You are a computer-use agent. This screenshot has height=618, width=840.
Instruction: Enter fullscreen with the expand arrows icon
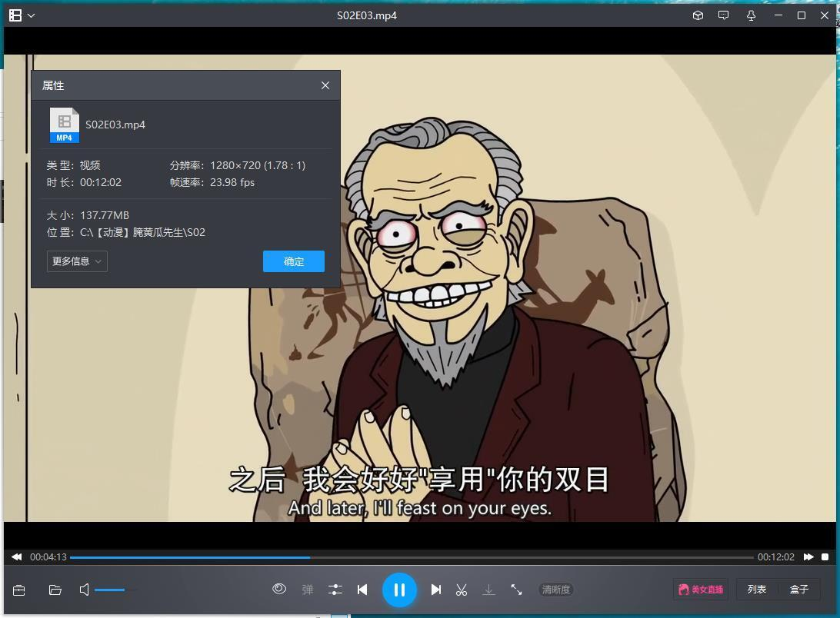click(516, 590)
